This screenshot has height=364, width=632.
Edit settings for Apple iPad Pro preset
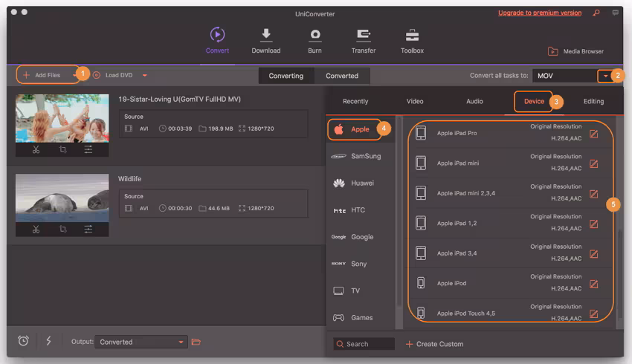click(x=594, y=134)
